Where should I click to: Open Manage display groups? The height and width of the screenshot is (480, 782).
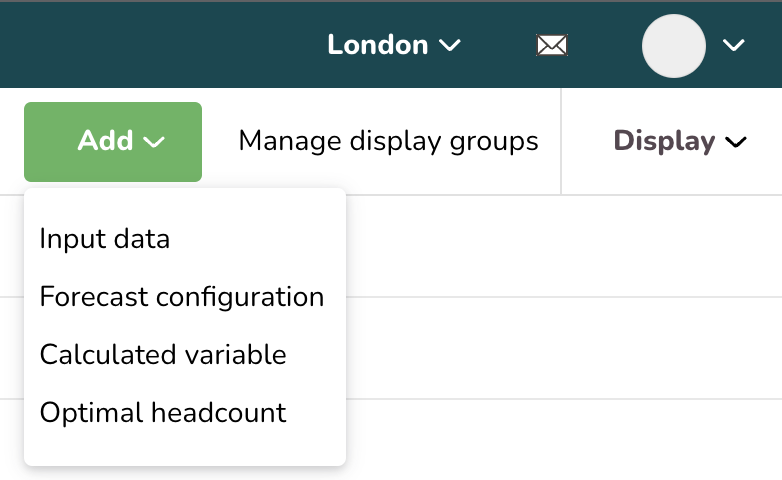point(389,141)
